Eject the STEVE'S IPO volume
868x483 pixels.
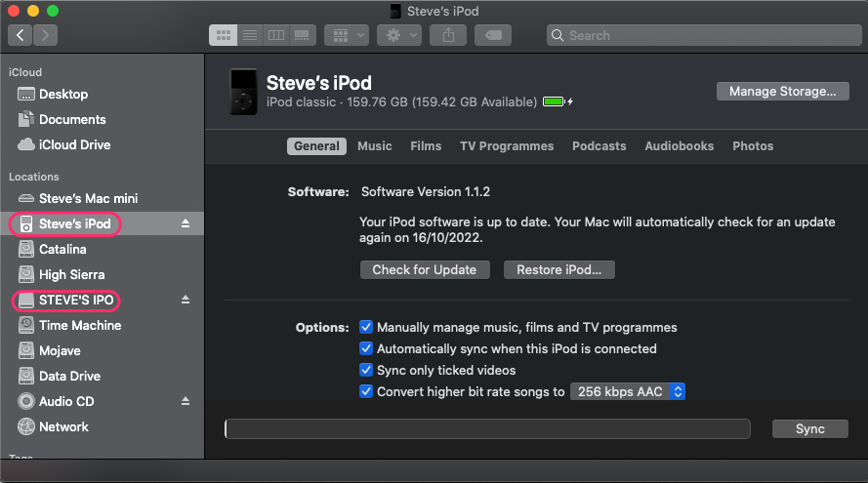[186, 300]
